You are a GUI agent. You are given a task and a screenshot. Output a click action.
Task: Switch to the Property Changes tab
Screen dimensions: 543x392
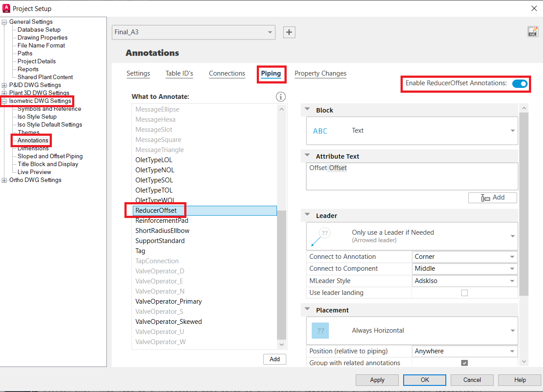(x=320, y=73)
